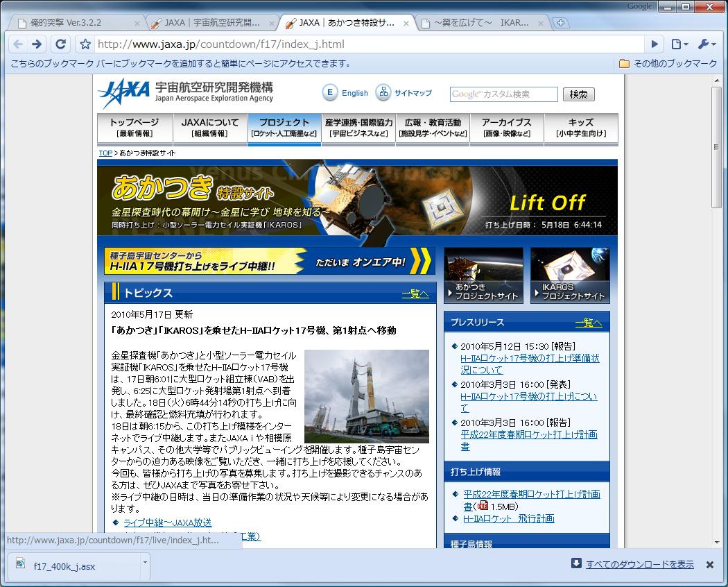Open the プレスリリース 一覧へ link

click(x=589, y=323)
